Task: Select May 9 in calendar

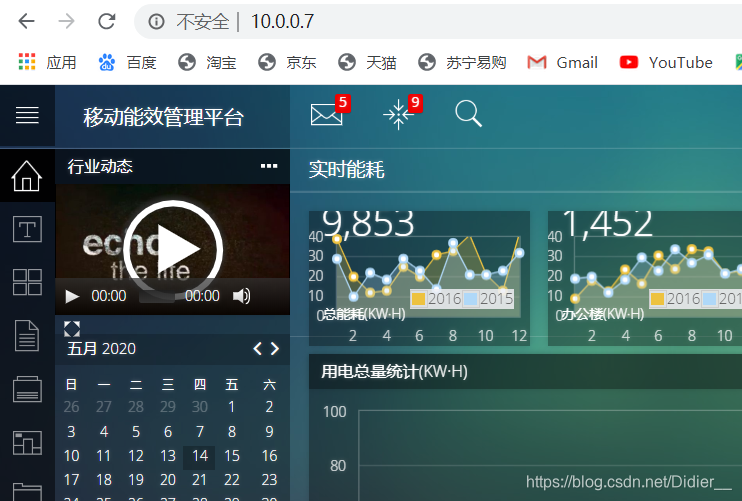Action: point(269,431)
